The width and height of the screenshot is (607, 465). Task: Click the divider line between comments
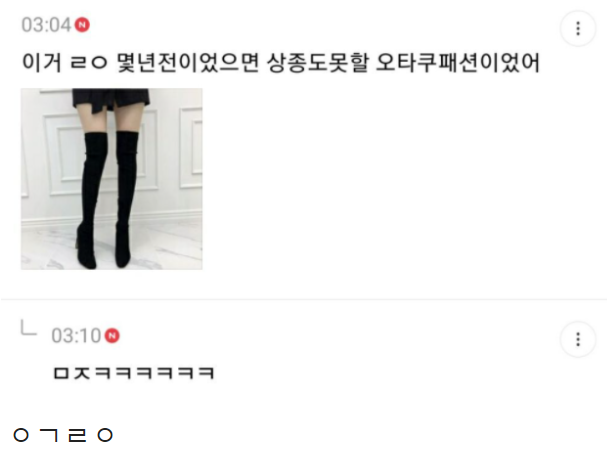[304, 299]
